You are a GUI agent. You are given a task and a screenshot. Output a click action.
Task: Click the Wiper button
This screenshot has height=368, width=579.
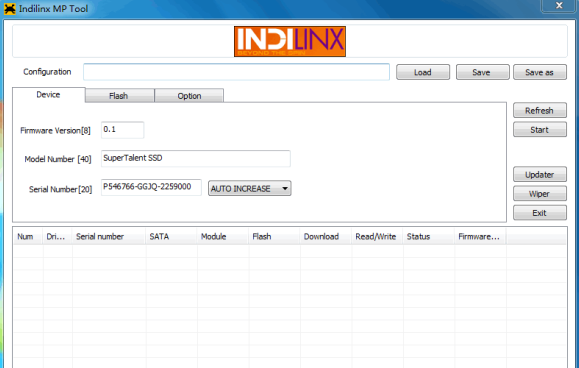[539, 193]
